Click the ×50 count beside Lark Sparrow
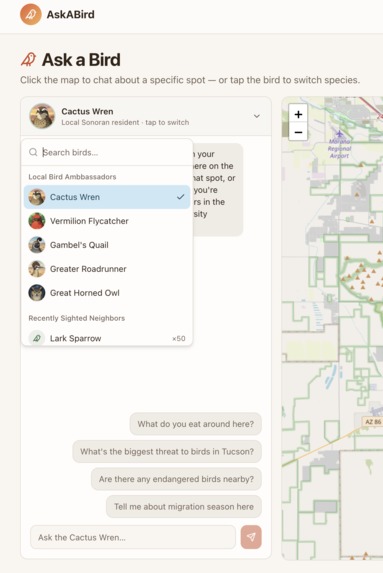Viewport: 383px width, 573px height. pyautogui.click(x=179, y=339)
